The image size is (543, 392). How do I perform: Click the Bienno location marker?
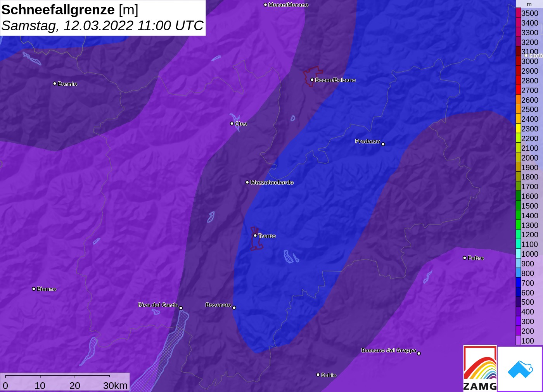tap(34, 289)
